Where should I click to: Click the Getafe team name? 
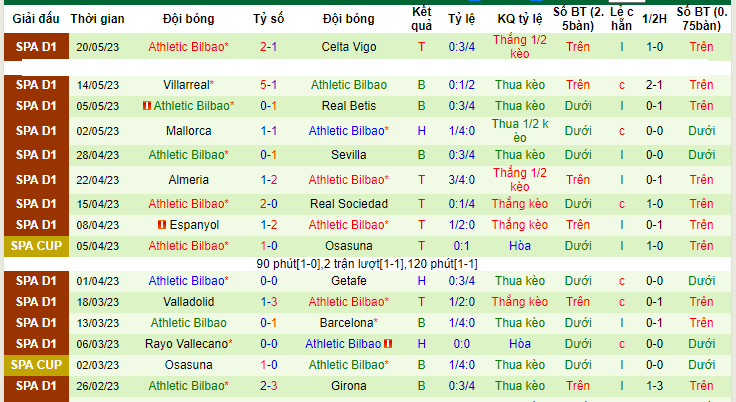point(349,281)
